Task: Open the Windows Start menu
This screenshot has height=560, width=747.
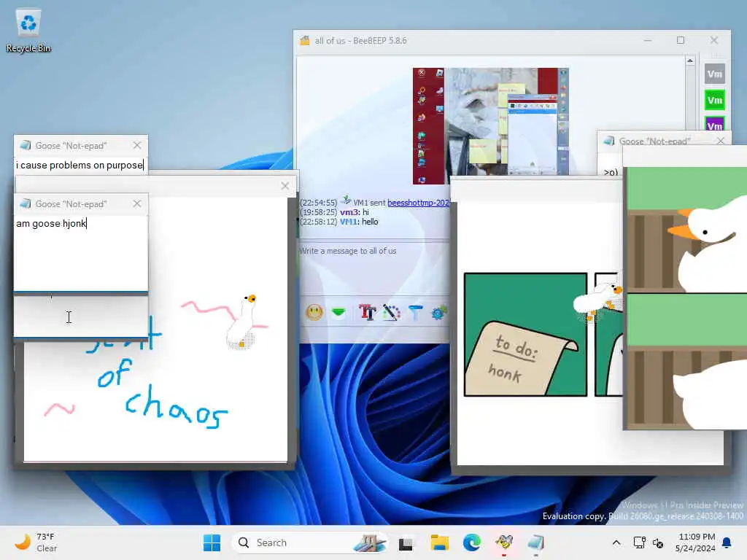Action: pyautogui.click(x=212, y=542)
